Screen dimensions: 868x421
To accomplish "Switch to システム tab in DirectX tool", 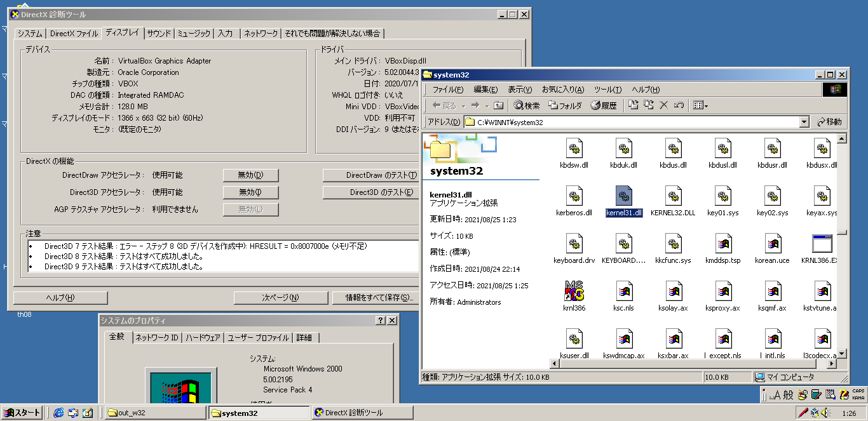I will [x=30, y=34].
